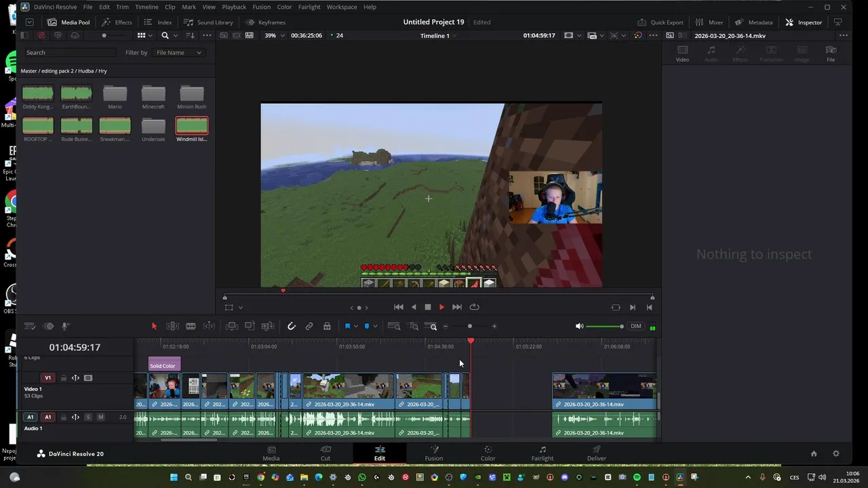Click the V1 destination control badge
The width and height of the screenshot is (868, 488).
pyautogui.click(x=47, y=378)
